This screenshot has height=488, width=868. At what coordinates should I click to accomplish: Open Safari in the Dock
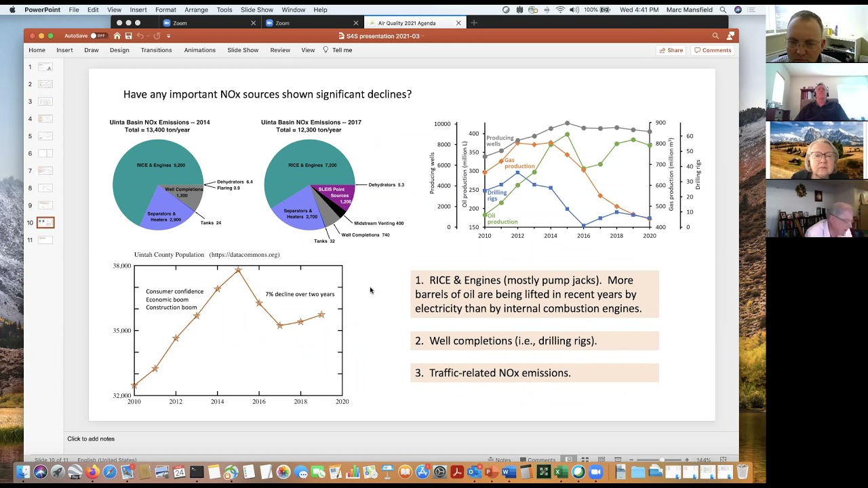click(x=110, y=472)
